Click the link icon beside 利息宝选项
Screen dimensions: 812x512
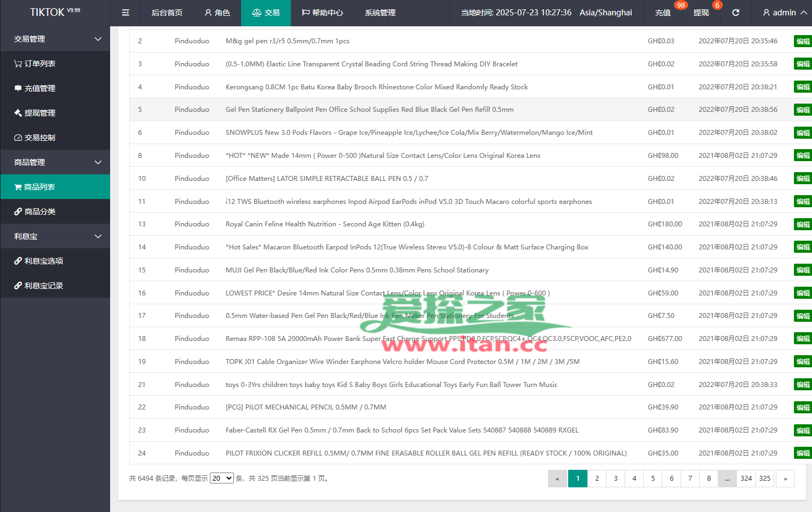point(18,261)
